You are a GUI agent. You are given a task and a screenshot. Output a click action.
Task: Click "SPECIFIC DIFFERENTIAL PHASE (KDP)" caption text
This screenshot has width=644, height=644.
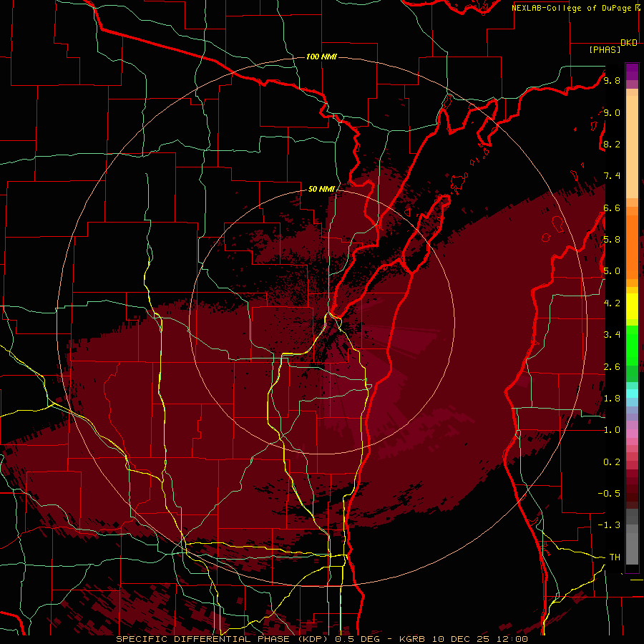223,639
